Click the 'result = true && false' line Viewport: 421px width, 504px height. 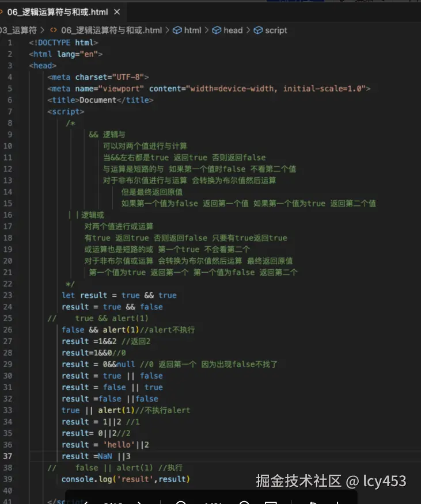112,307
